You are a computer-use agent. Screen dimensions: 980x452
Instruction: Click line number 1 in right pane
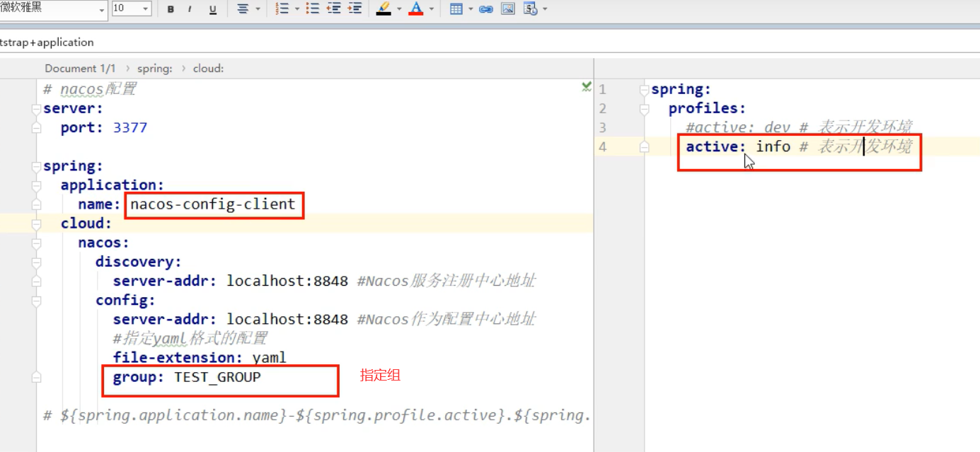coord(602,90)
